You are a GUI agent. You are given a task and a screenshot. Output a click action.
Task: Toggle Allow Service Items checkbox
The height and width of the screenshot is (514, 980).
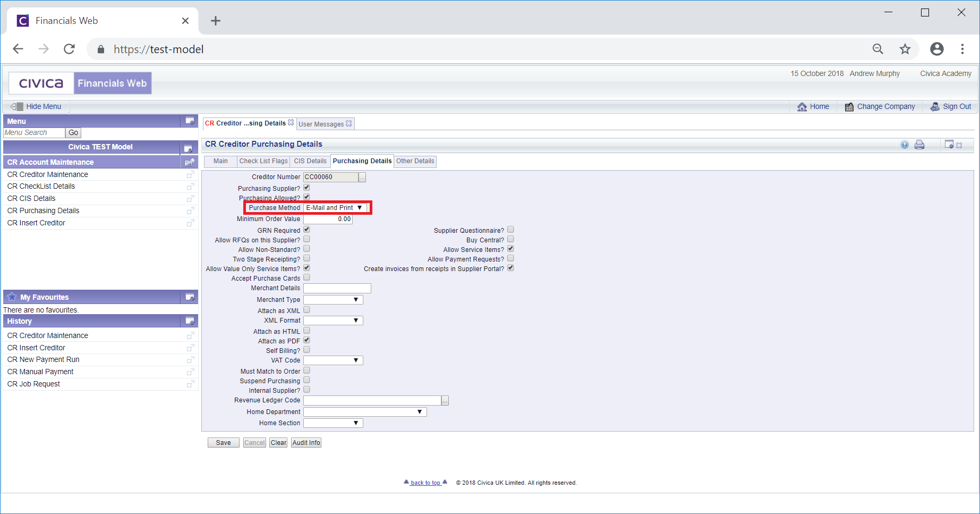510,249
